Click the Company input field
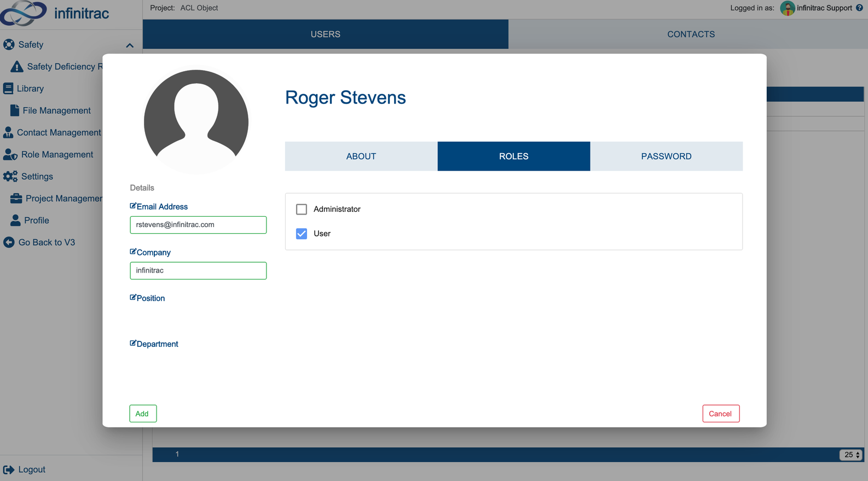 198,271
